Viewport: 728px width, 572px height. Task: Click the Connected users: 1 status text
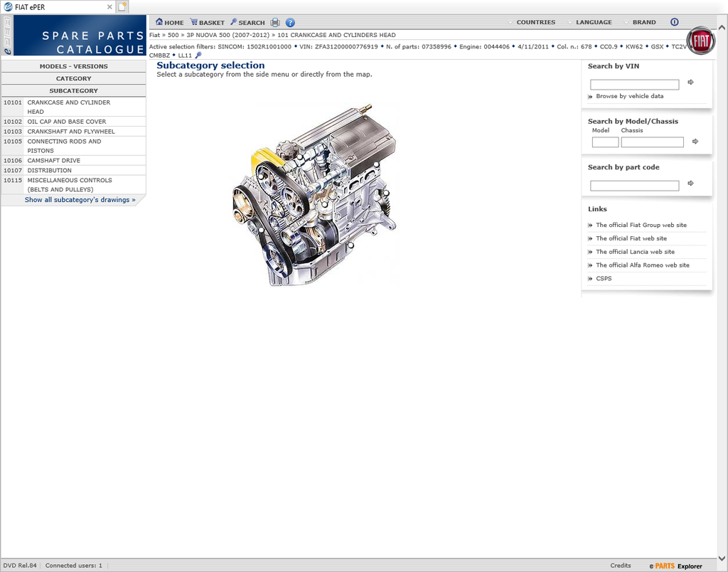point(73,566)
